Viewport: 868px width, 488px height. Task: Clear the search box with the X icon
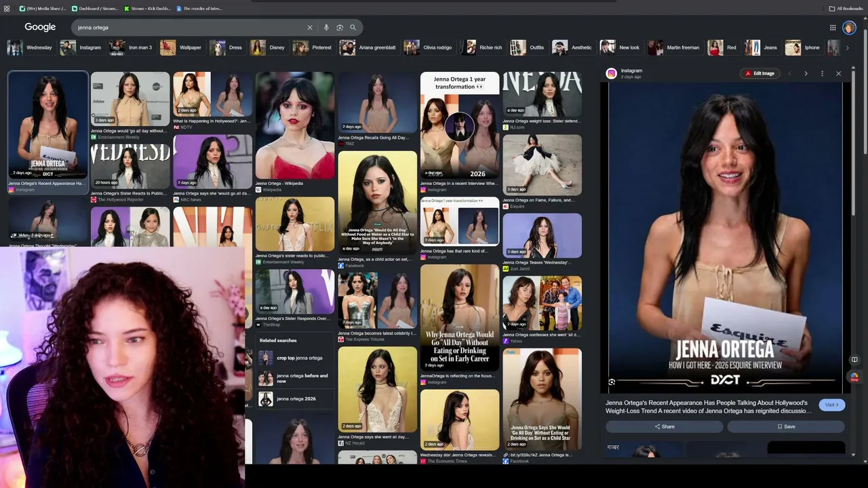pos(310,28)
